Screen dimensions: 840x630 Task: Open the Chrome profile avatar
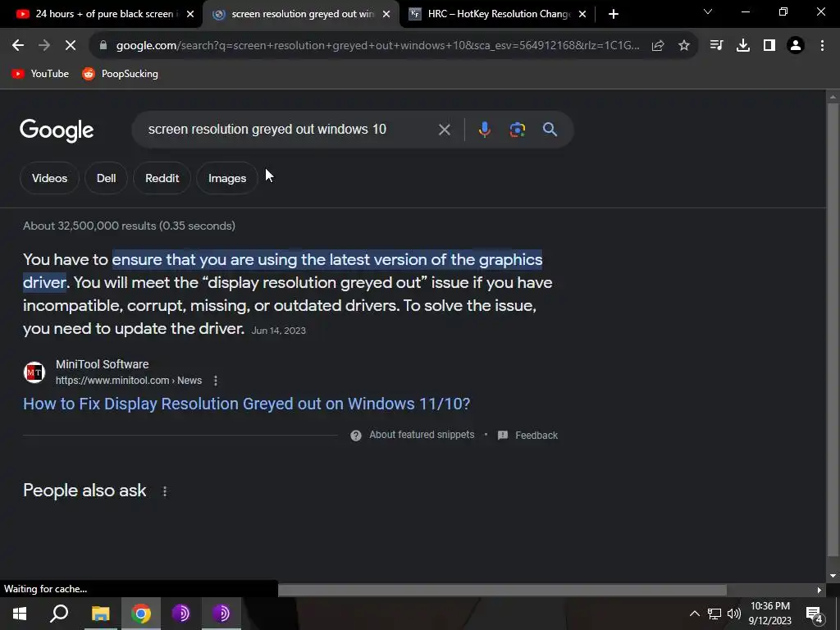pos(796,46)
